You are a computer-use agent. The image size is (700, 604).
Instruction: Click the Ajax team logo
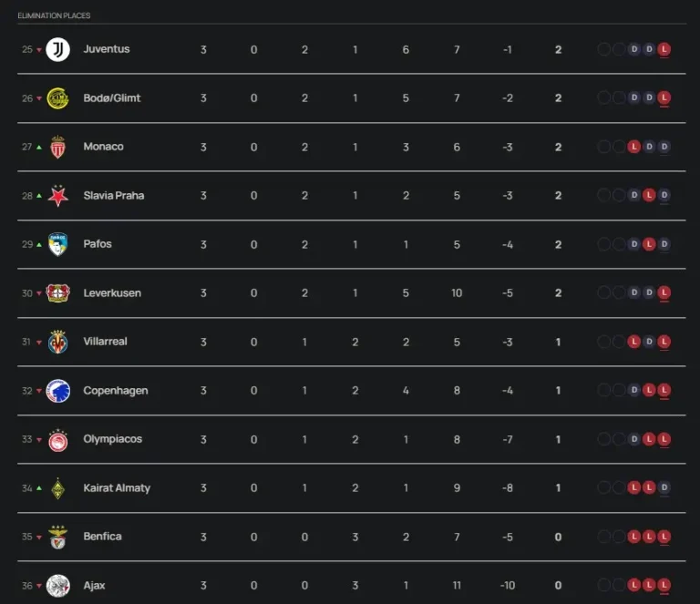click(58, 585)
